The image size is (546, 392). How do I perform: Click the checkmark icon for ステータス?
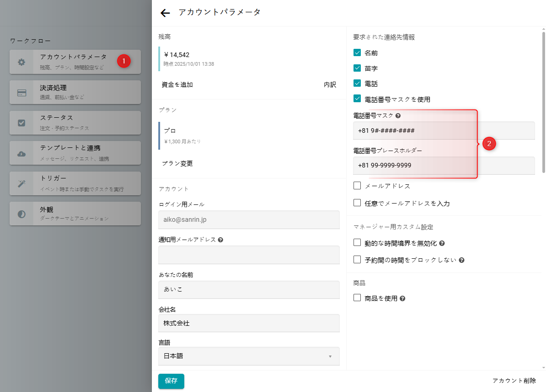coord(21,123)
